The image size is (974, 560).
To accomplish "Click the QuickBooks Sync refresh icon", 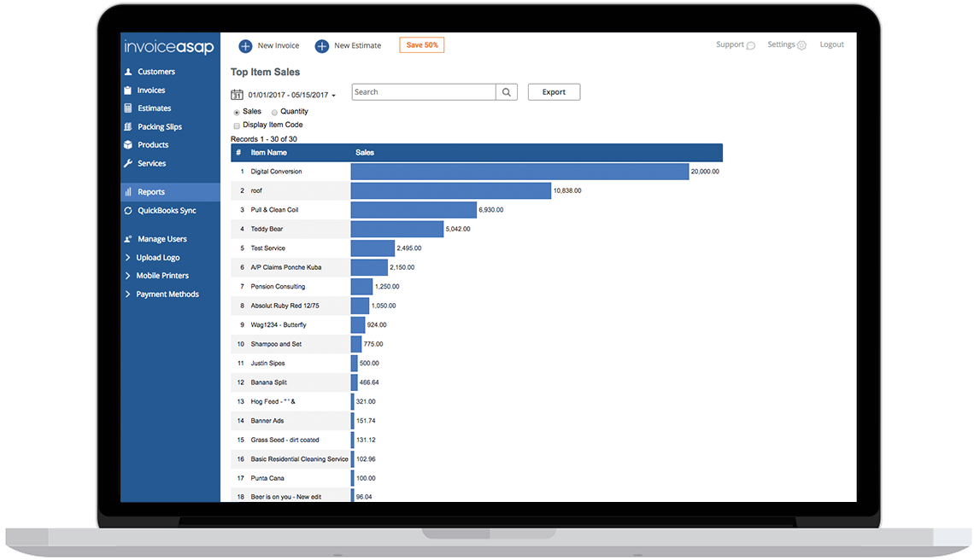I will click(128, 211).
